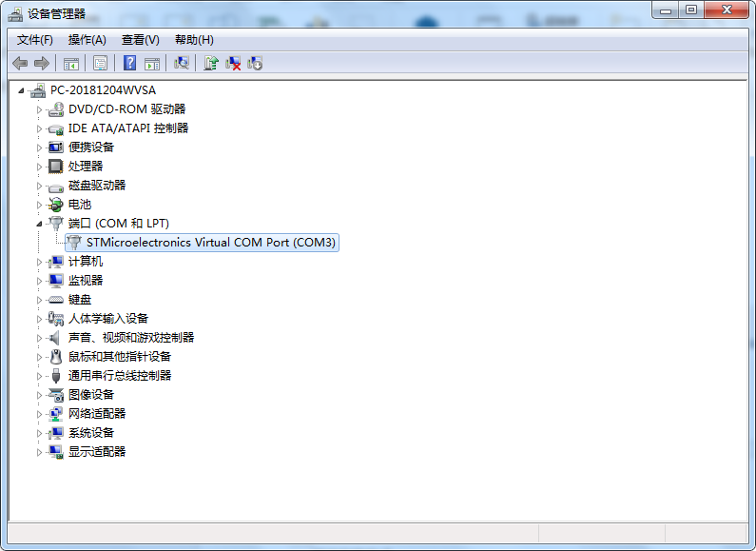The image size is (756, 551).
Task: Click the 计算机 computer icon
Action: 56,262
